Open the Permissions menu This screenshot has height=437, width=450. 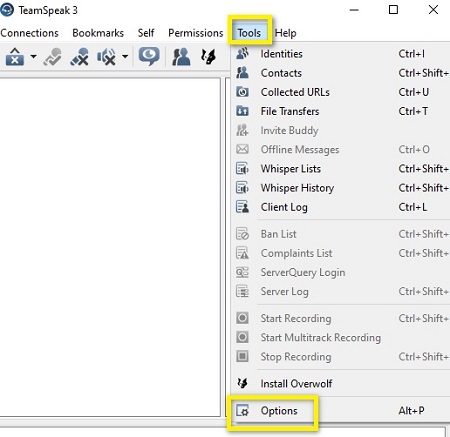pyautogui.click(x=196, y=33)
